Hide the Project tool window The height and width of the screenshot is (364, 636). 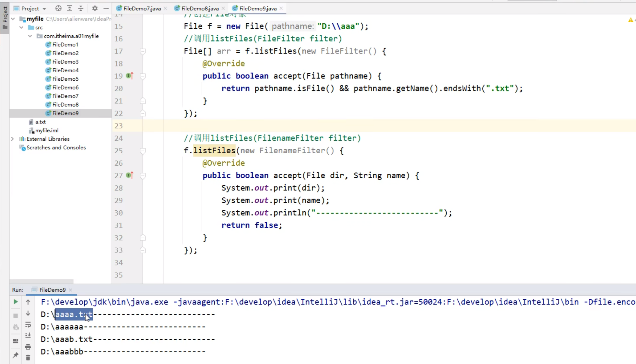pos(106,8)
